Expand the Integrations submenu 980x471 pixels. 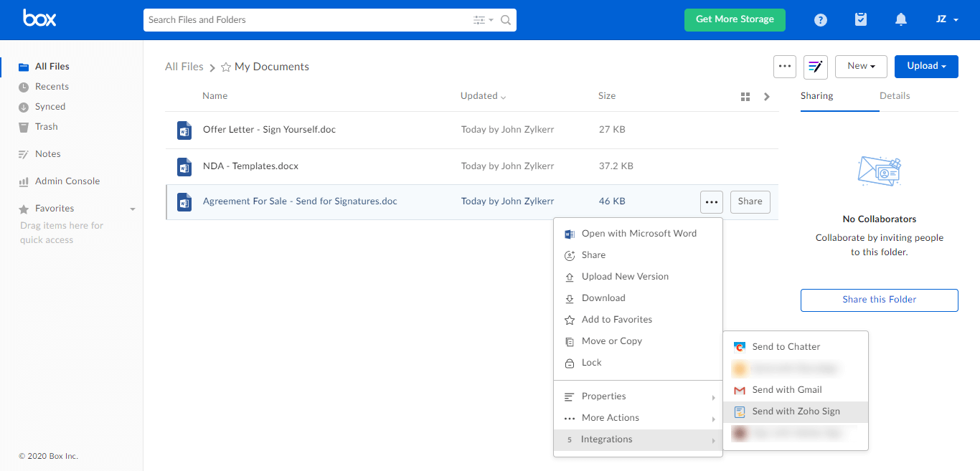coord(606,439)
